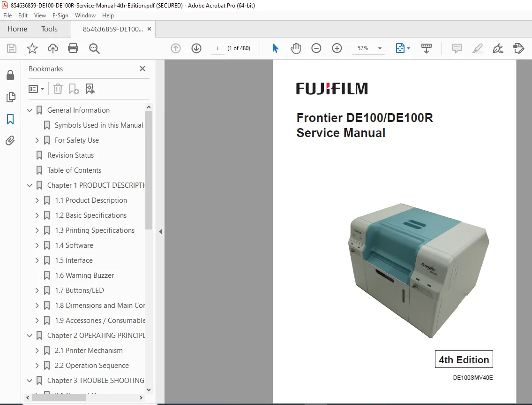The height and width of the screenshot is (405, 532).
Task: Switch to the Tools tab
Action: tap(49, 29)
